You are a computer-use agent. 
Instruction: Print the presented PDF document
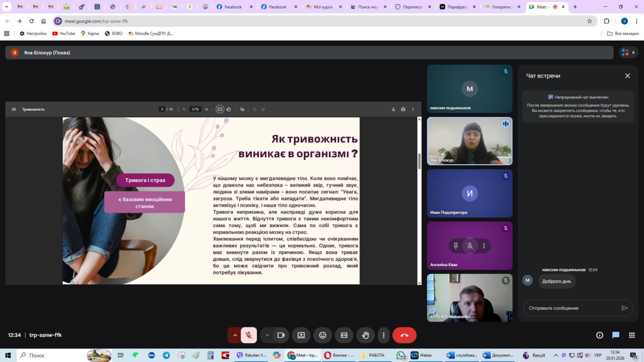(x=403, y=109)
